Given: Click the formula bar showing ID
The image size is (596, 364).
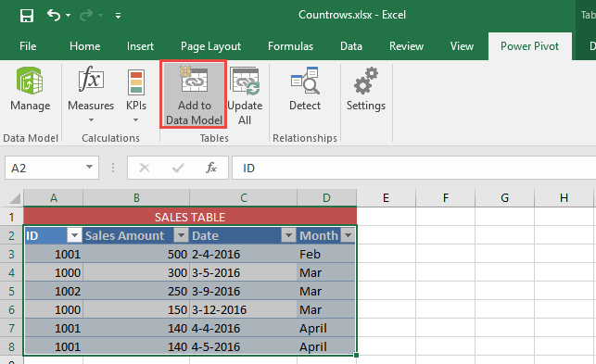Looking at the screenshot, I should (x=413, y=168).
